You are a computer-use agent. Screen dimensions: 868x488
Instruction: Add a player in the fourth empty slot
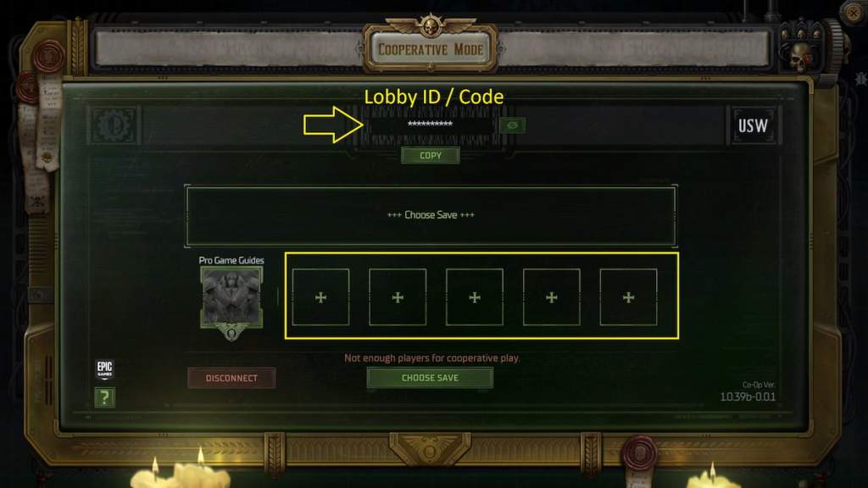coord(551,297)
